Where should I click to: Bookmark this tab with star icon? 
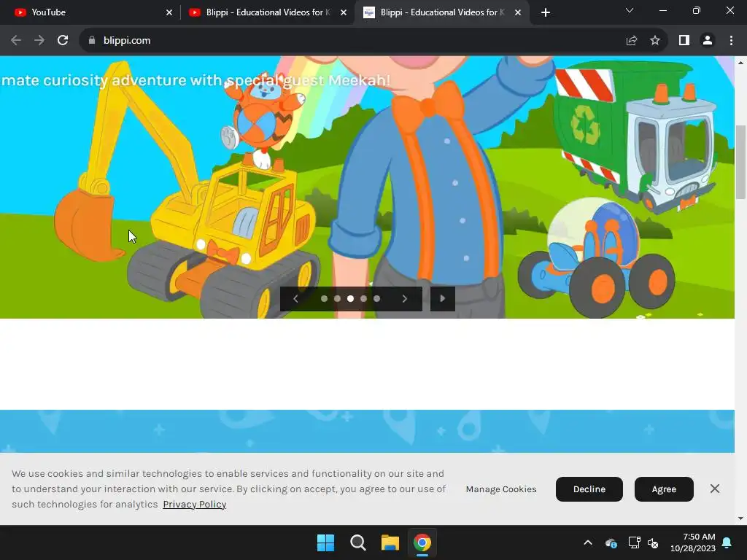[x=655, y=41]
